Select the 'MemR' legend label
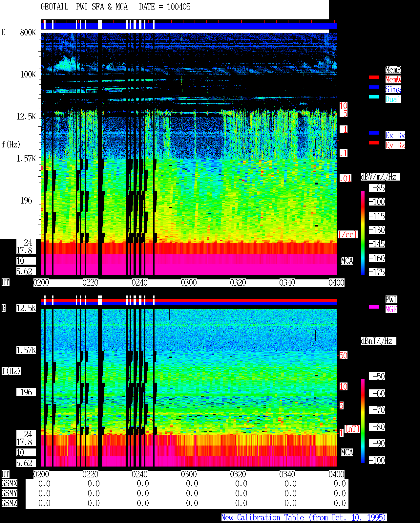 393,70
